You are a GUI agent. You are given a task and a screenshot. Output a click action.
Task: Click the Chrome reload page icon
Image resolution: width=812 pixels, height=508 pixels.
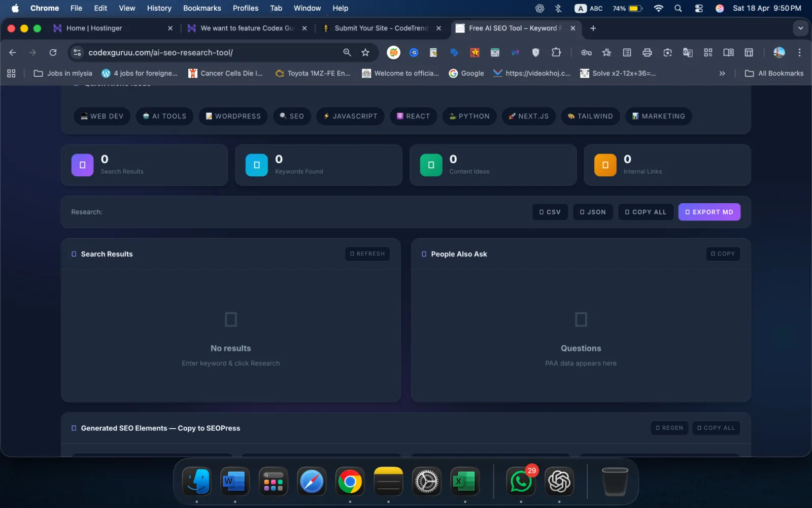coord(53,52)
